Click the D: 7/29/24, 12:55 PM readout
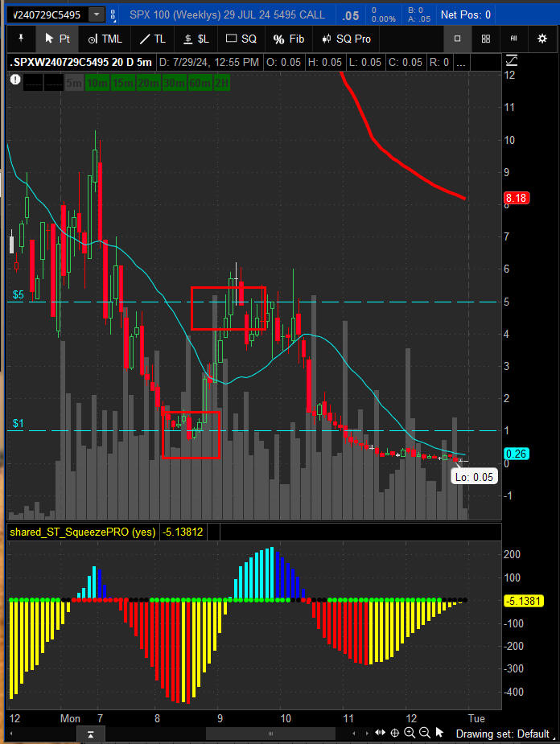The width and height of the screenshot is (560, 744). pyautogui.click(x=209, y=62)
